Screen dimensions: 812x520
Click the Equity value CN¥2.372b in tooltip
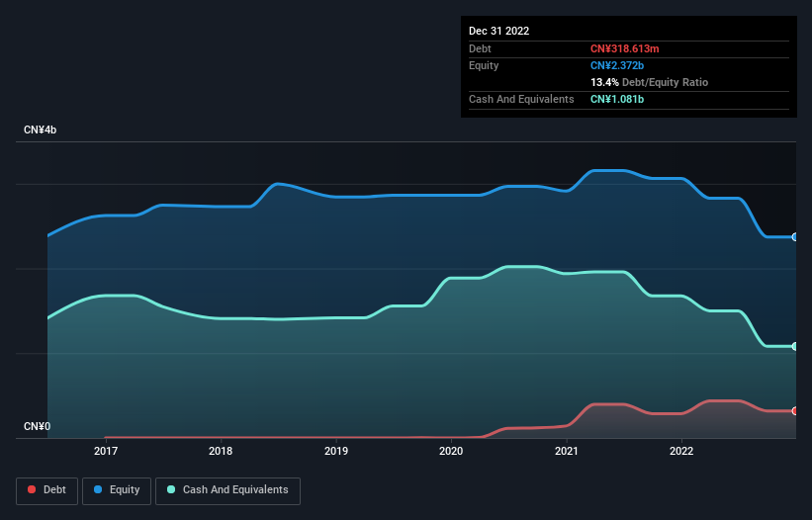click(x=617, y=65)
